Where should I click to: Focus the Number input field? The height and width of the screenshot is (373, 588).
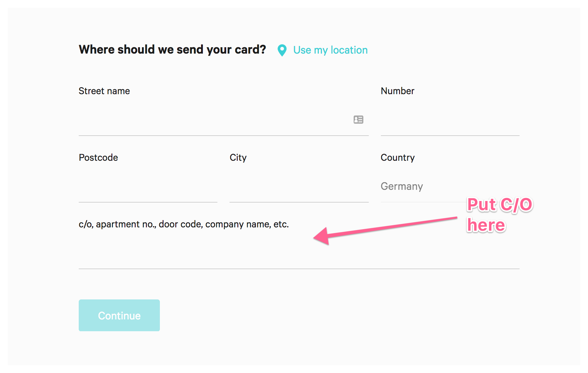[x=450, y=120]
